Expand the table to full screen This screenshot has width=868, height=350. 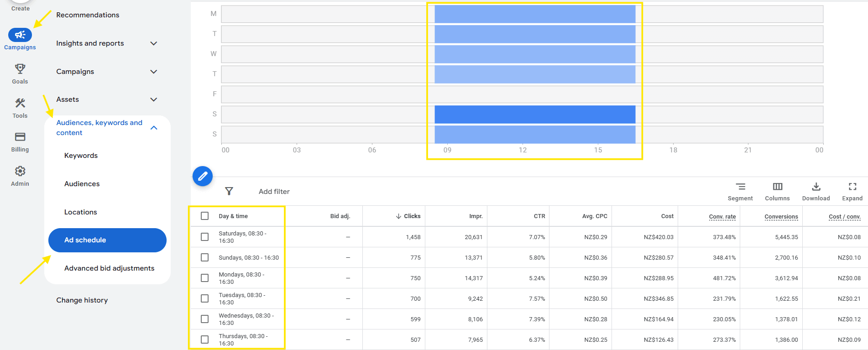click(852, 191)
